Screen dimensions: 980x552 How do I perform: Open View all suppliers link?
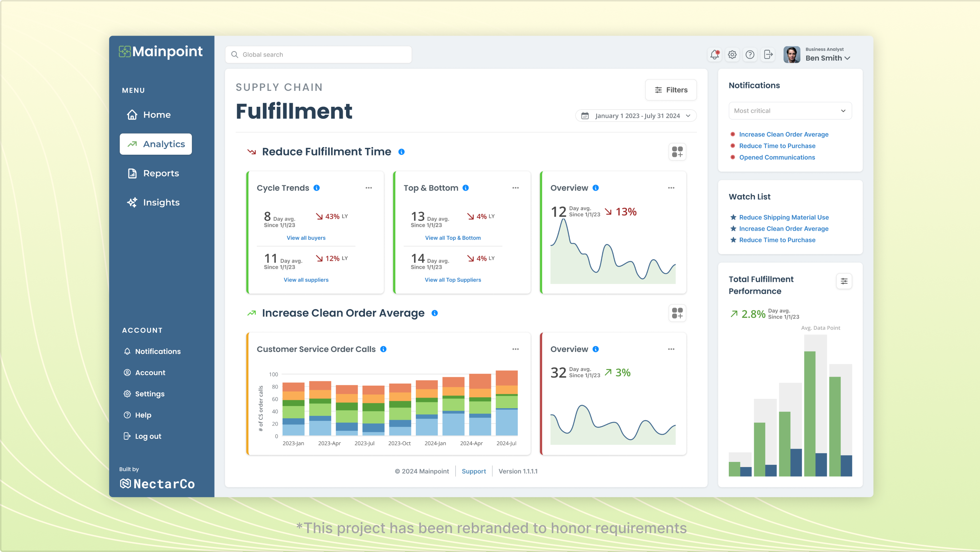306,280
